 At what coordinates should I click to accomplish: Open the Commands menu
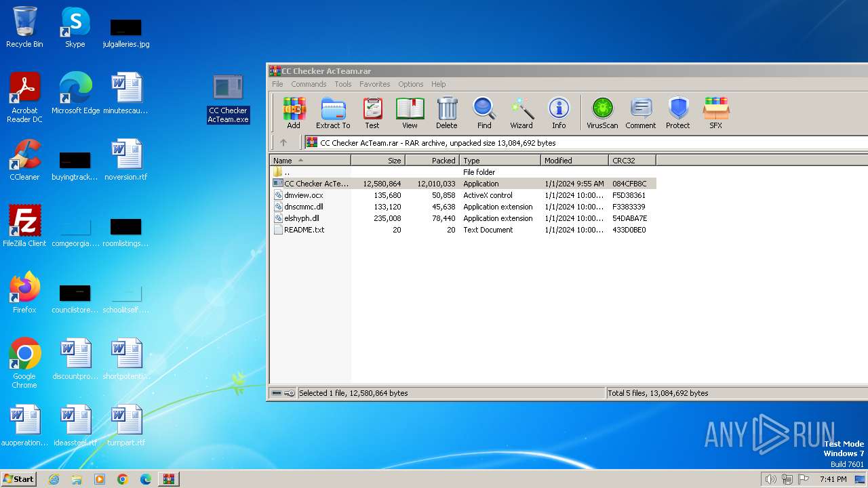[309, 84]
